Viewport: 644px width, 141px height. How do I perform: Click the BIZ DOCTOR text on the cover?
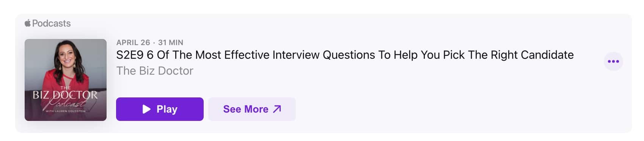[x=65, y=95]
